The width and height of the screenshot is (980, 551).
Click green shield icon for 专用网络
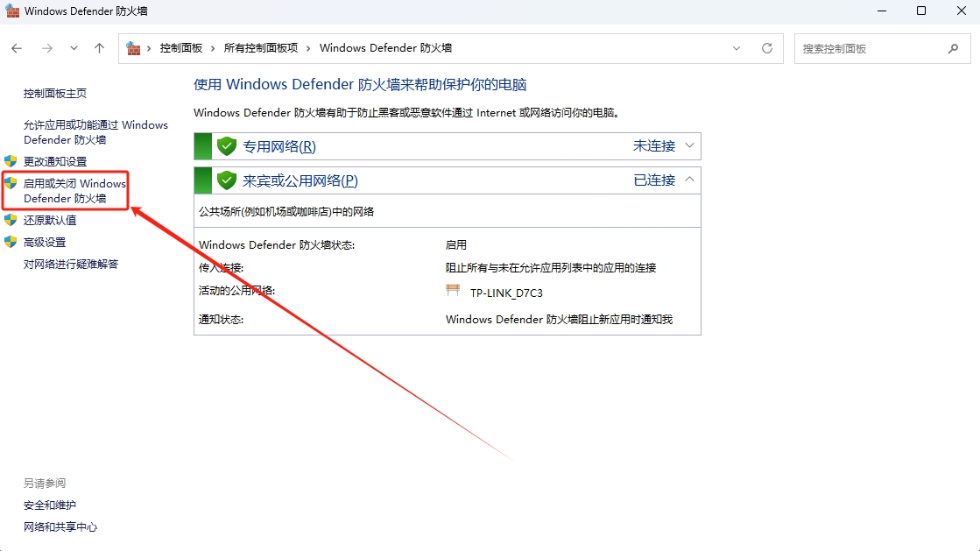[x=226, y=146]
